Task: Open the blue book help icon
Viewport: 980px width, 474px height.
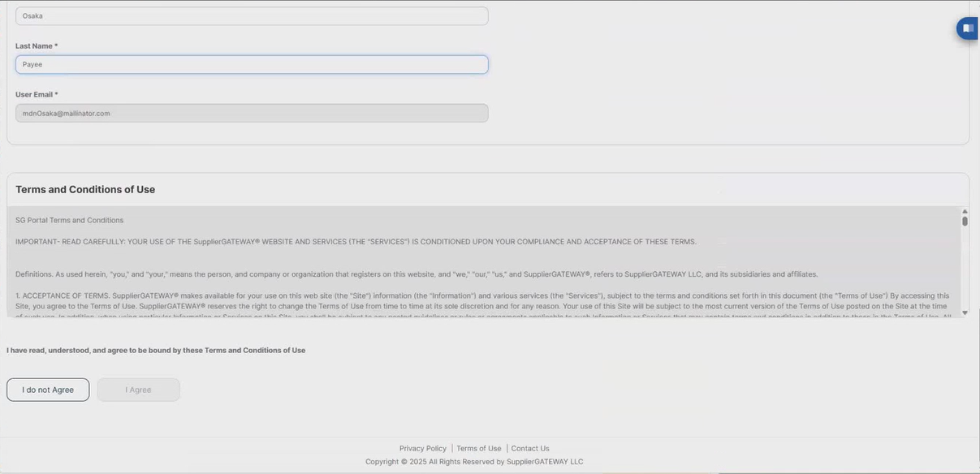Action: pyautogui.click(x=967, y=28)
